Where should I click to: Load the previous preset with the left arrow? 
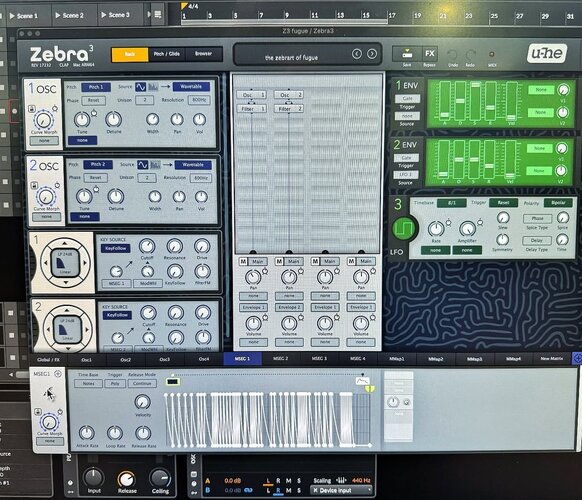click(357, 54)
